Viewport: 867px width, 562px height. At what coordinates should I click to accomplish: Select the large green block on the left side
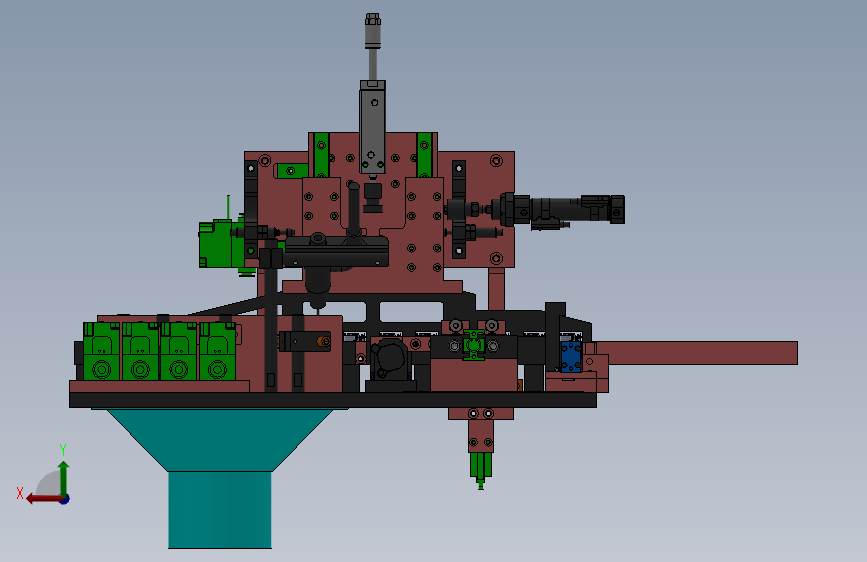click(x=220, y=244)
